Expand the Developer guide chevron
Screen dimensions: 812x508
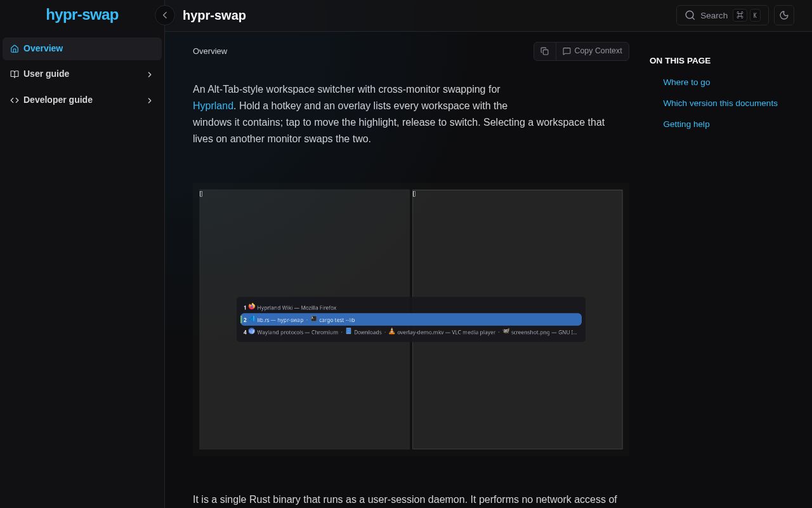(x=150, y=100)
